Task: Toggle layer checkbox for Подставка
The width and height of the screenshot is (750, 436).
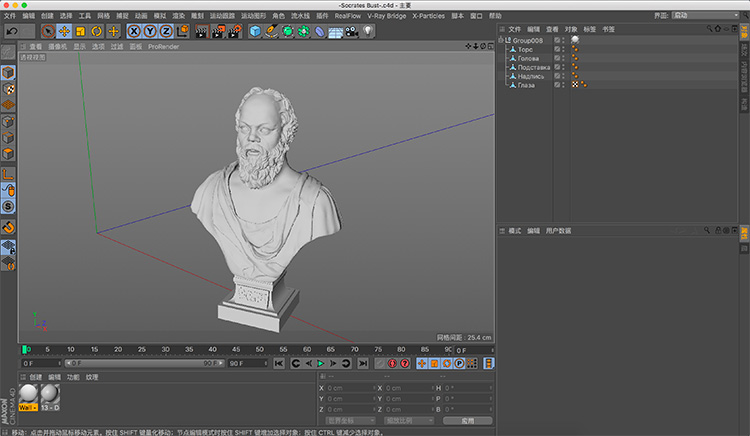Action: tap(557, 67)
